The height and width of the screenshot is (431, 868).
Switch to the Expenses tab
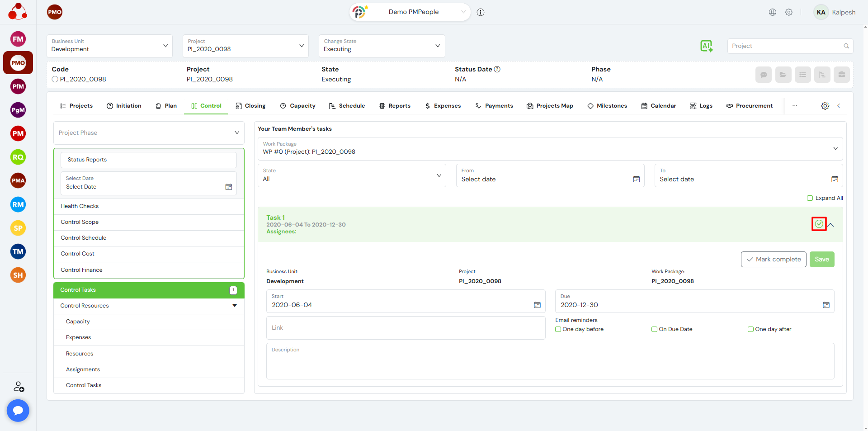[x=443, y=106]
